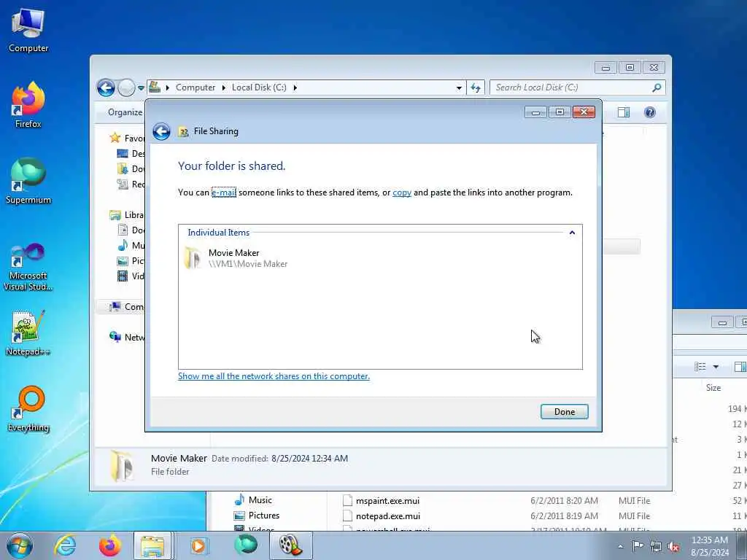Image resolution: width=747 pixels, height=560 pixels.
Task: Click the Size column header
Action: [x=713, y=388]
